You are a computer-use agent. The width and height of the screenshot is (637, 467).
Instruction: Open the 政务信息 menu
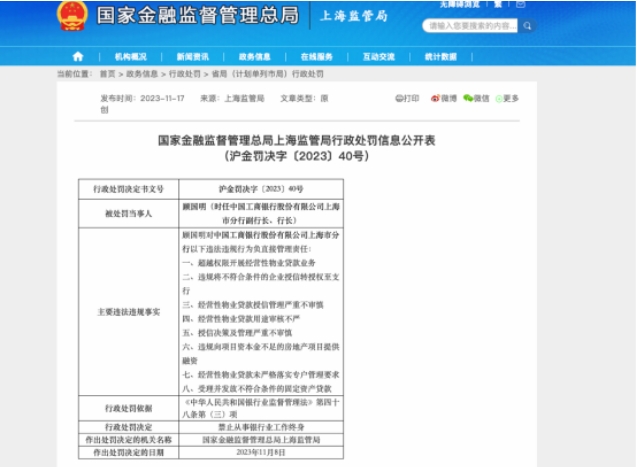pos(255,57)
